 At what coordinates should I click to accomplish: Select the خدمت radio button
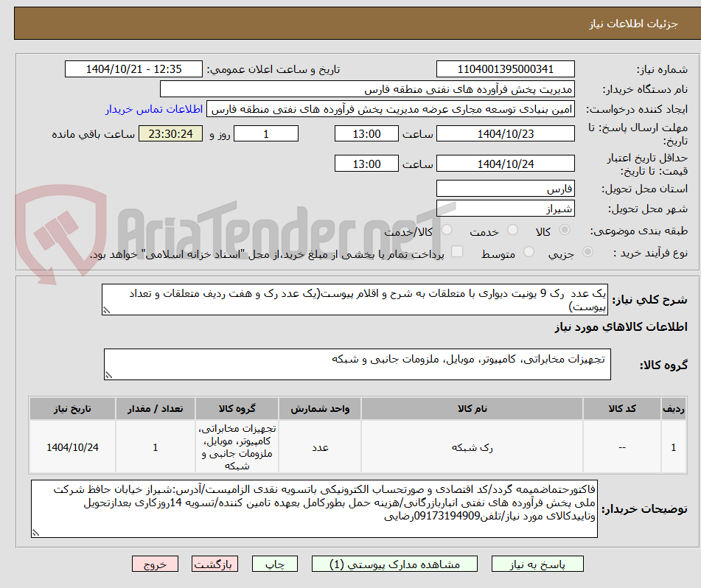pyautogui.click(x=513, y=230)
